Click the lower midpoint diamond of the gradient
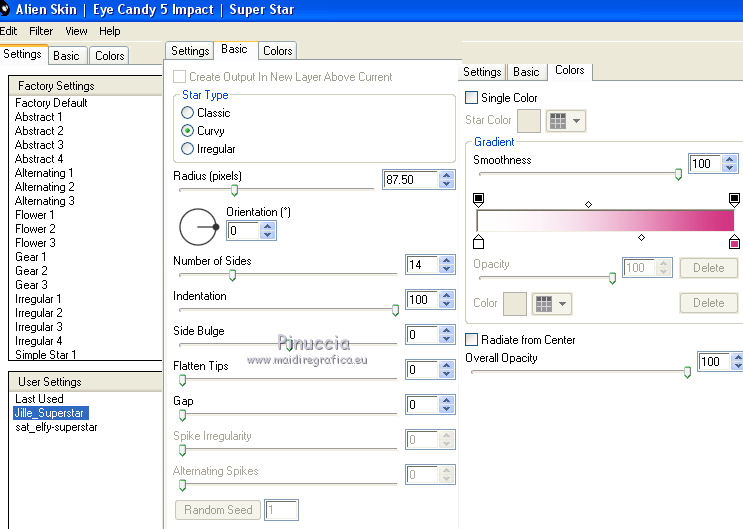This screenshot has width=743, height=529. coord(641,237)
